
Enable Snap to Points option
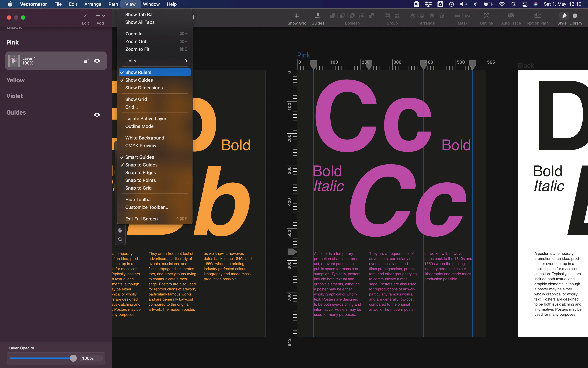point(155,180)
